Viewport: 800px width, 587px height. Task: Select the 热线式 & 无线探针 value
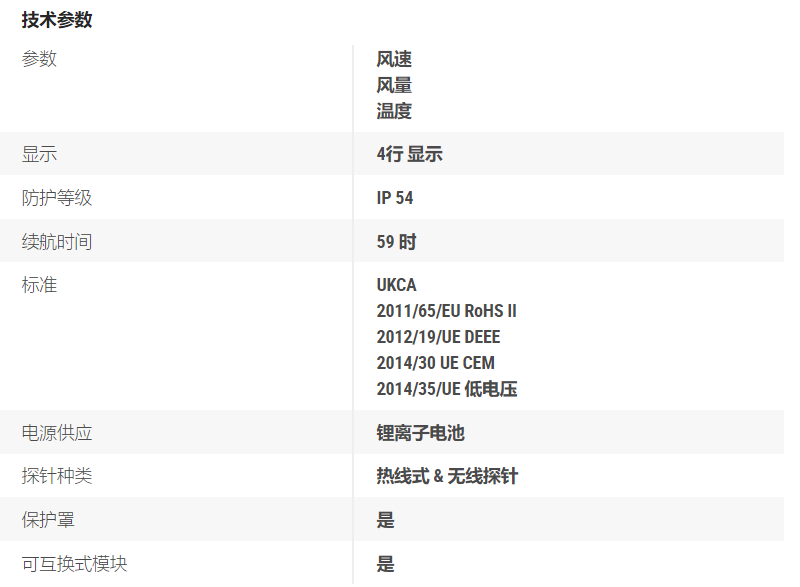tap(447, 476)
